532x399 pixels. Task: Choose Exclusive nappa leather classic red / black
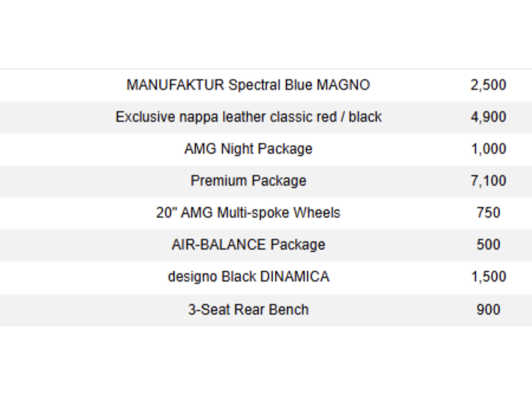pos(248,117)
